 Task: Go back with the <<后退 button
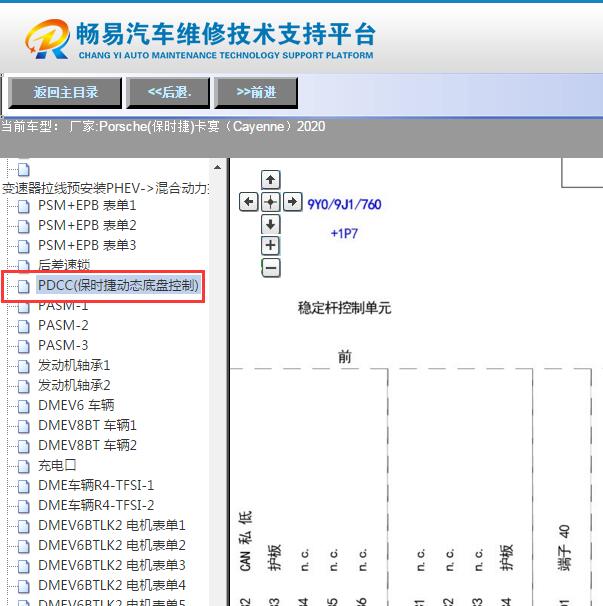(169, 92)
